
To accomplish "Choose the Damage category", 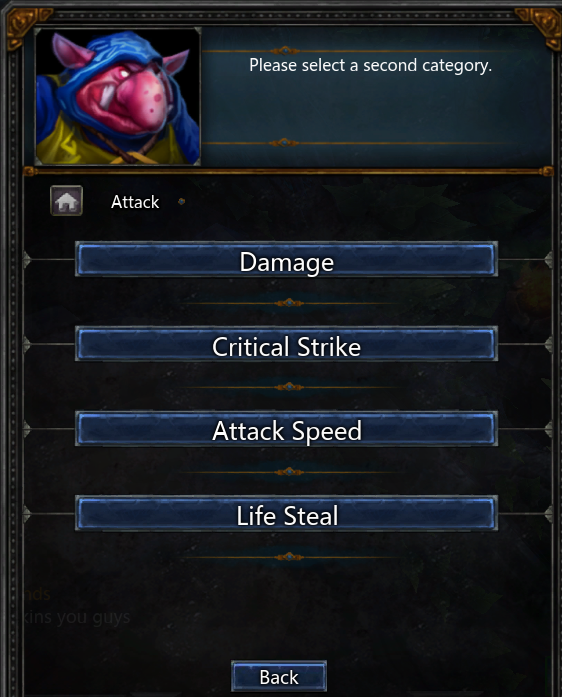I will coord(286,260).
